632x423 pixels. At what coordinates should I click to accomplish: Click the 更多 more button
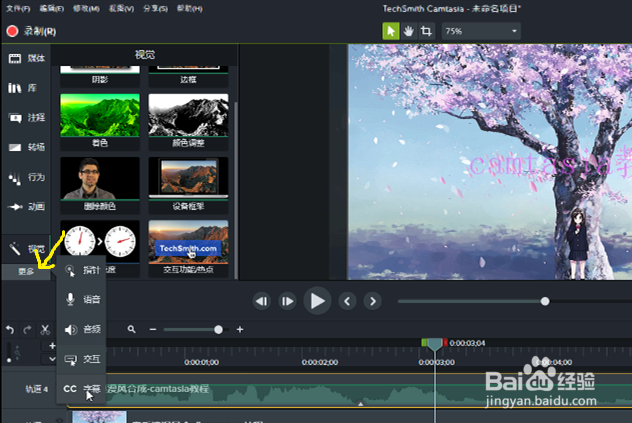coord(26,271)
